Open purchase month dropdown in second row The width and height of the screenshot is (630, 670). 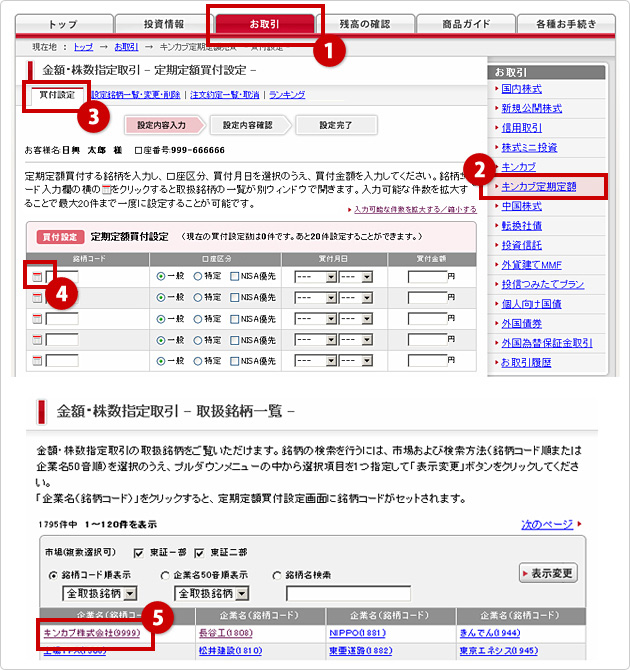[x=315, y=298]
